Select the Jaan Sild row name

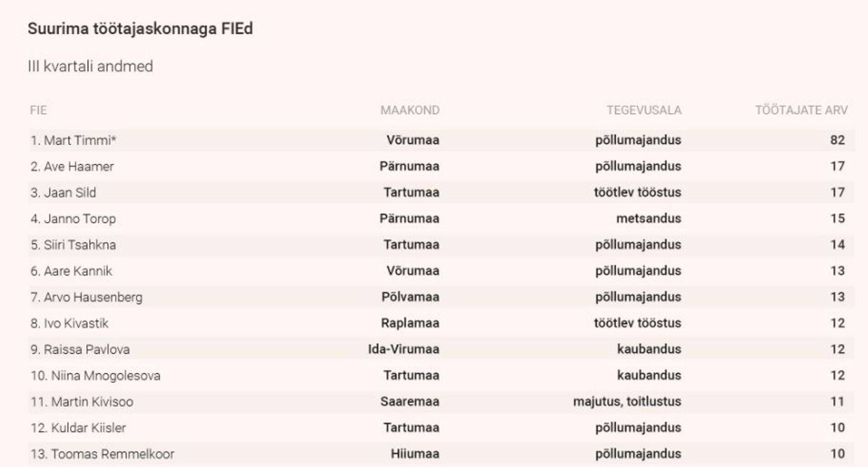(63, 193)
